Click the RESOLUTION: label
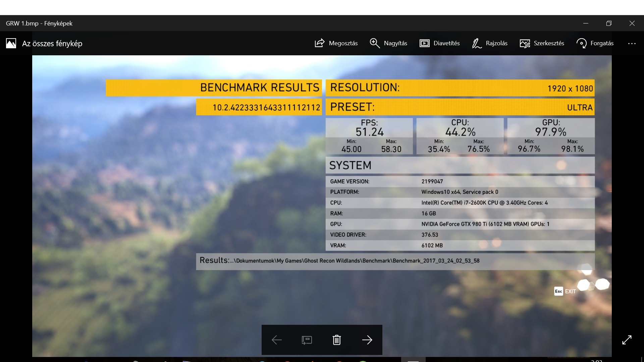This screenshot has width=644, height=362. 365,87
